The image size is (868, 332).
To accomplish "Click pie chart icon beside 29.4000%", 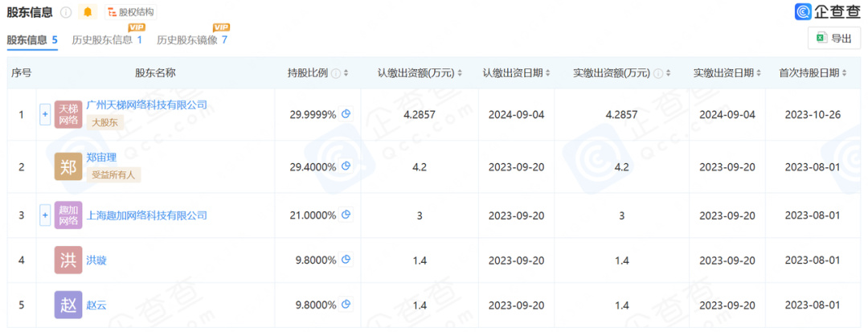I will coord(346,166).
